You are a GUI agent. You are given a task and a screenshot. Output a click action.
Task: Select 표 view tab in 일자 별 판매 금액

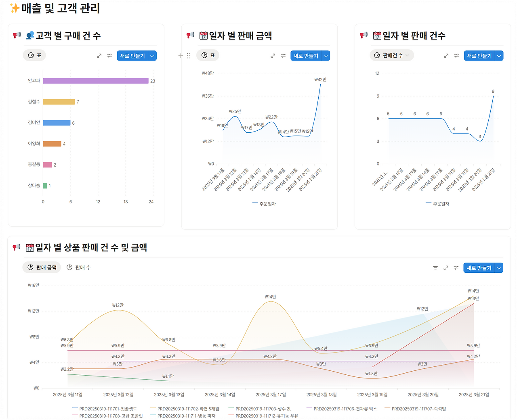point(208,55)
